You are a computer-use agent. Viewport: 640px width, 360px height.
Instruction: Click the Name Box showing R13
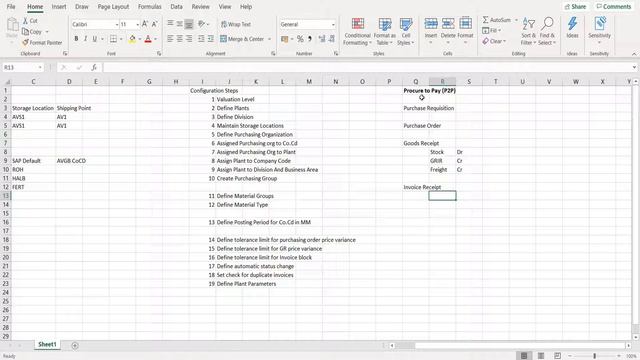click(22, 67)
